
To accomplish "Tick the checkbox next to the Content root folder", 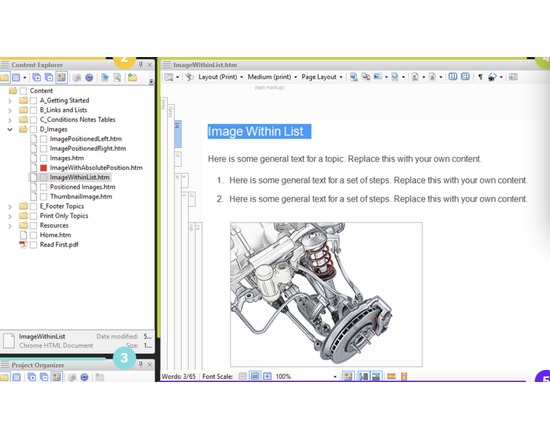I will 23,91.
